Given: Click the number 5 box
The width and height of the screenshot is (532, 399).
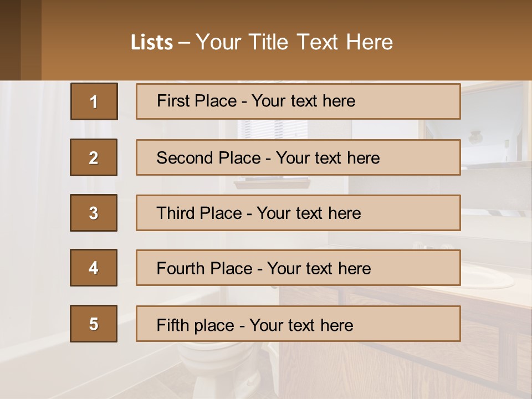Looking at the screenshot, I should pyautogui.click(x=94, y=324).
